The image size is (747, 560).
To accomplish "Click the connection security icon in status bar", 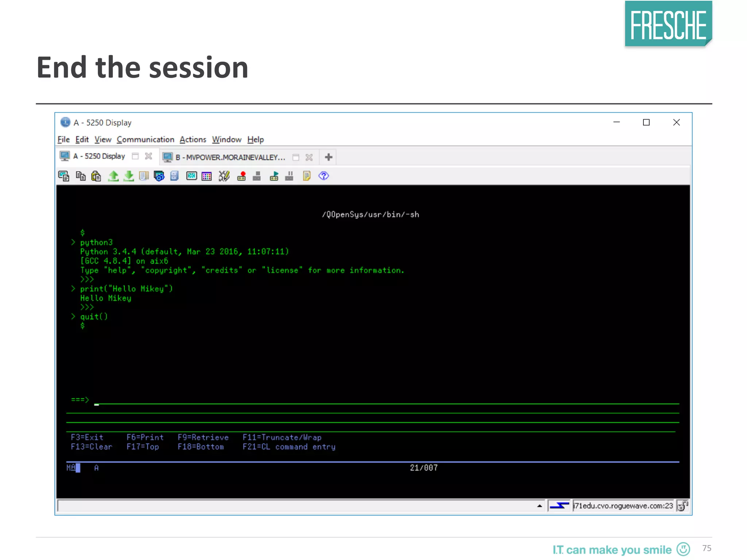I will (x=682, y=506).
